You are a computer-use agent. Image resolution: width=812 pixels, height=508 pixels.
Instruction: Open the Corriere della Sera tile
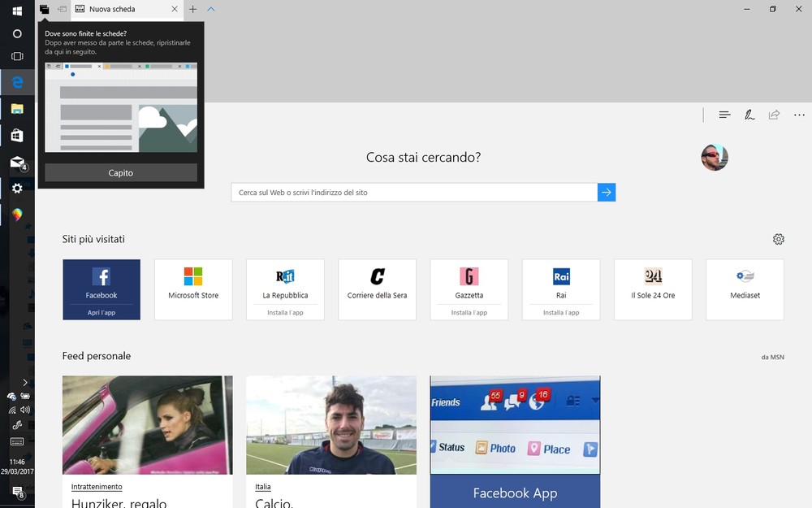tap(377, 289)
